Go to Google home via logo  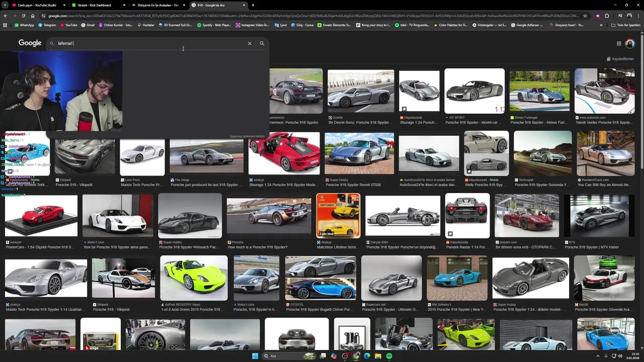(30, 43)
